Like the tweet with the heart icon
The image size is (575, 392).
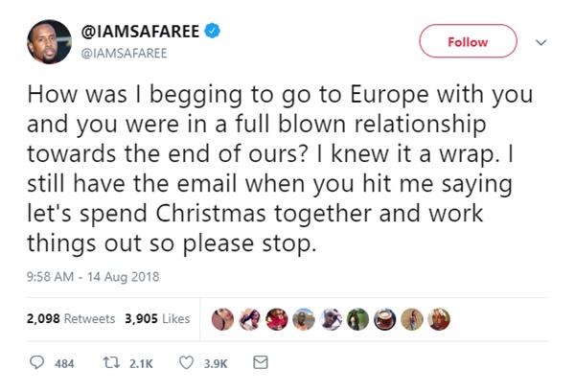(188, 363)
